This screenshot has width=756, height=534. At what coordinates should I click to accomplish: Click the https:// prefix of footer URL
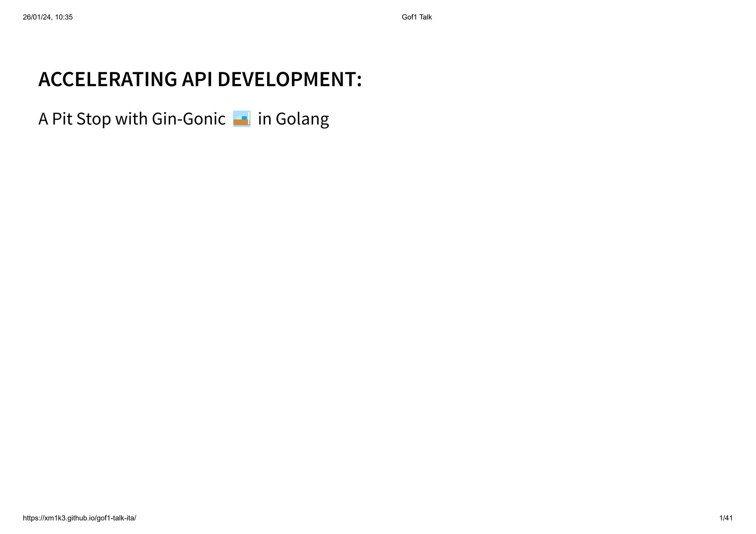coord(33,518)
